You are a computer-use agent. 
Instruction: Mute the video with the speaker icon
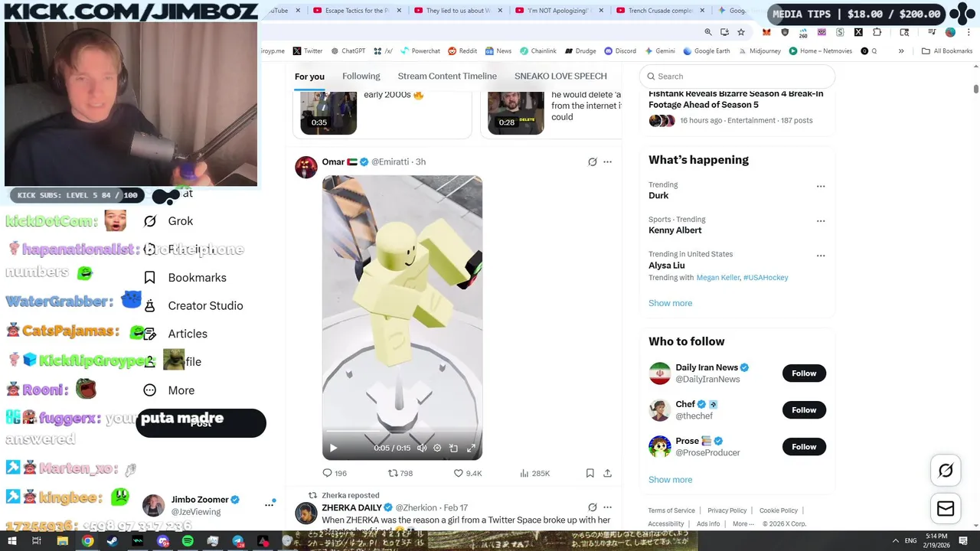[421, 448]
